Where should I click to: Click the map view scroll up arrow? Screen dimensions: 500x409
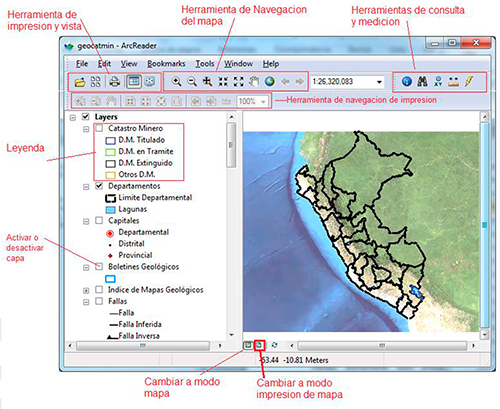point(485,117)
